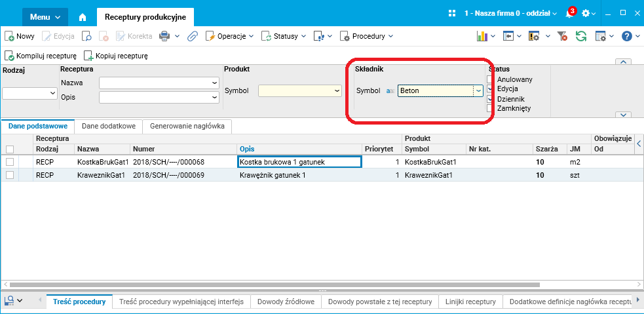Screen dimensions: 644x314
Task: Click the Nowy button
Action: (20, 36)
